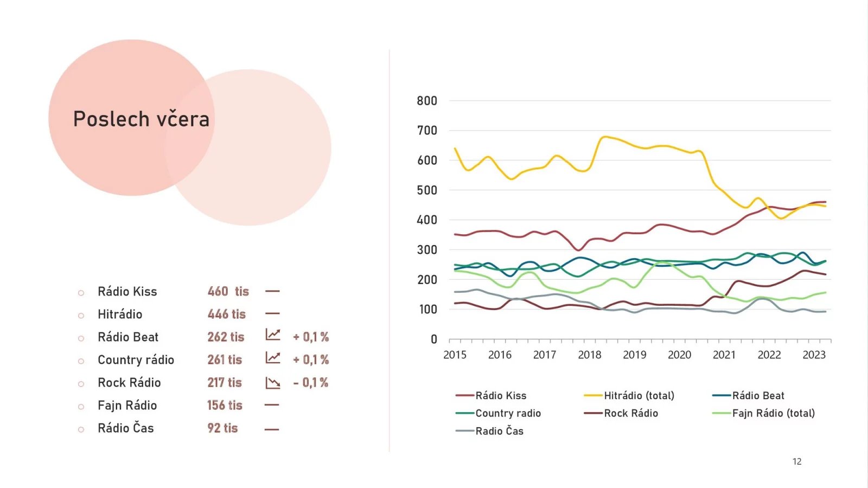The width and height of the screenshot is (868, 488).
Task: Click the dash symbol next to Rádio Čas 92 tis
Action: (272, 429)
